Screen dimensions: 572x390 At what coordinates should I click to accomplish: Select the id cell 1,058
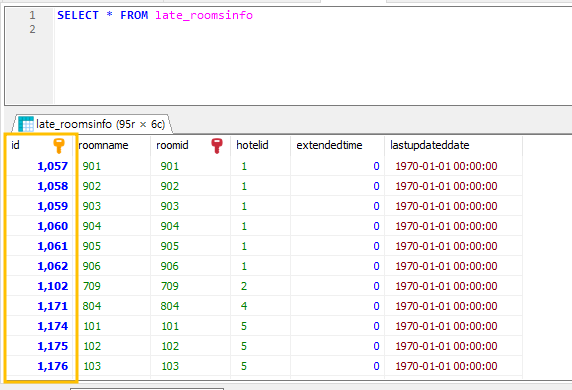pyautogui.click(x=40, y=186)
